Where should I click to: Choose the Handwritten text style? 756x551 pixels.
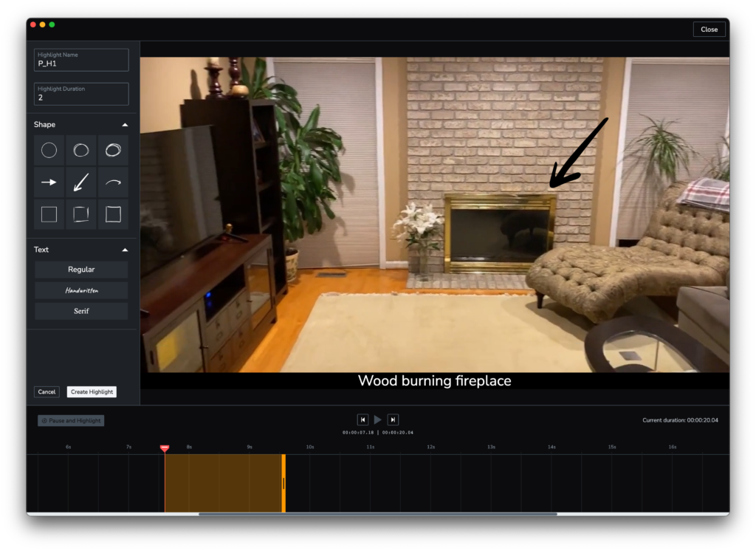click(81, 290)
